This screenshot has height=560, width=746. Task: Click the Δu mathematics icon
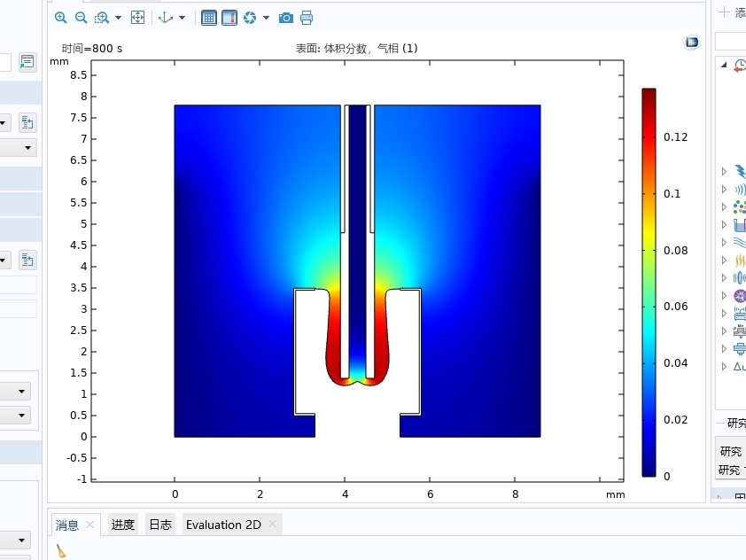[x=740, y=366]
